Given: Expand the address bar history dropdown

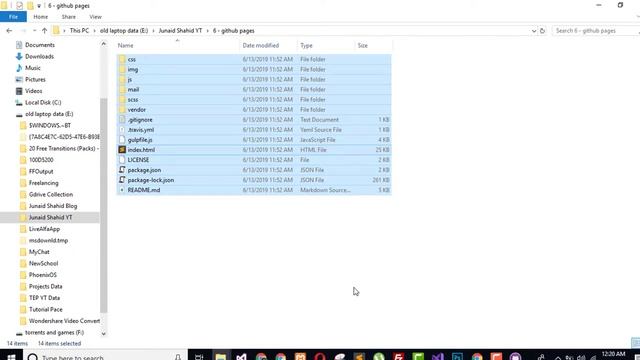Looking at the screenshot, I should click(533, 31).
